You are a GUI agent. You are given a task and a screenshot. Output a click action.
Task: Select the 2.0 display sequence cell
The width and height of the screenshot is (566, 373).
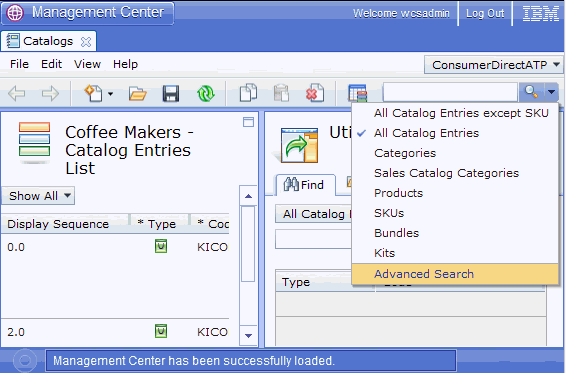[x=16, y=332]
